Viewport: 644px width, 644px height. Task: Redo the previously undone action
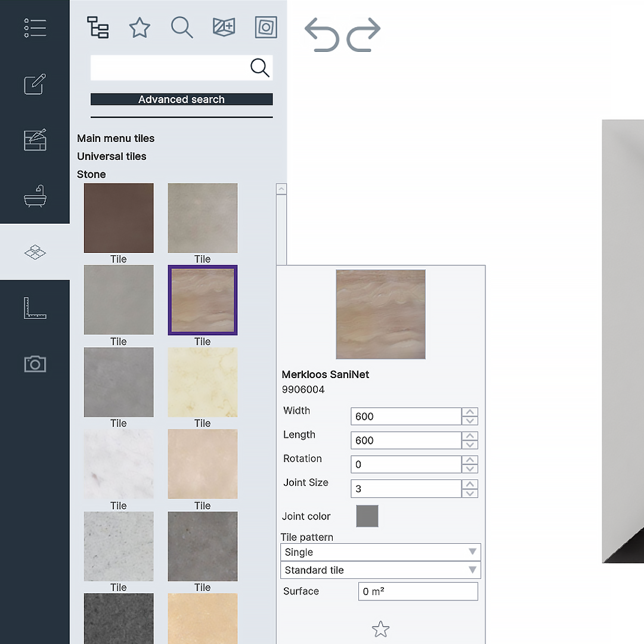tap(365, 35)
